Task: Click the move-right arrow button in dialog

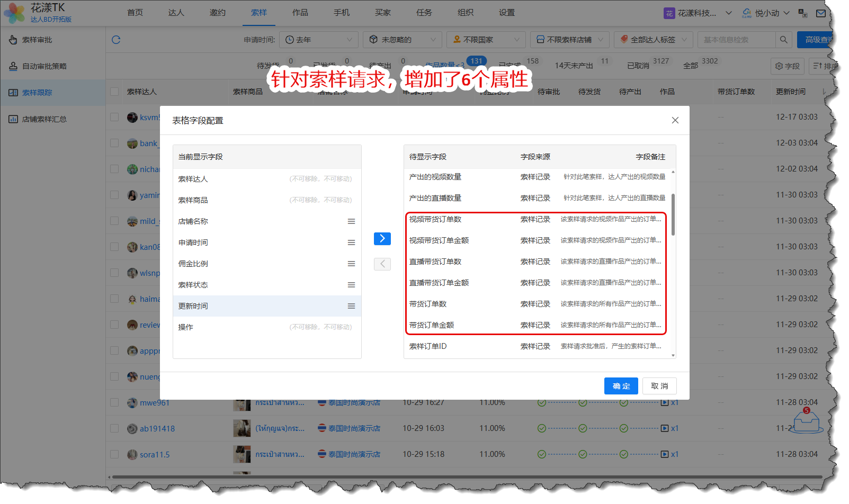Action: (x=382, y=239)
